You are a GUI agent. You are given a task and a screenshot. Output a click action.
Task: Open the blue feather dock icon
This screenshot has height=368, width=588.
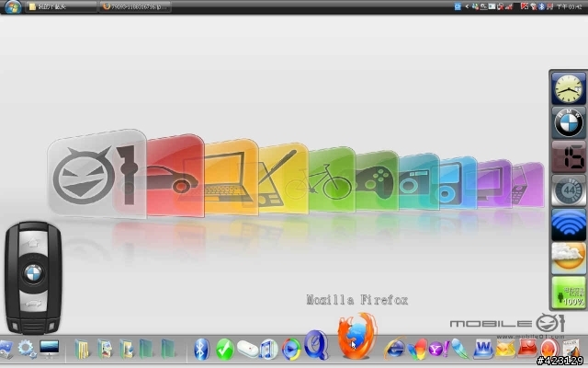click(459, 348)
